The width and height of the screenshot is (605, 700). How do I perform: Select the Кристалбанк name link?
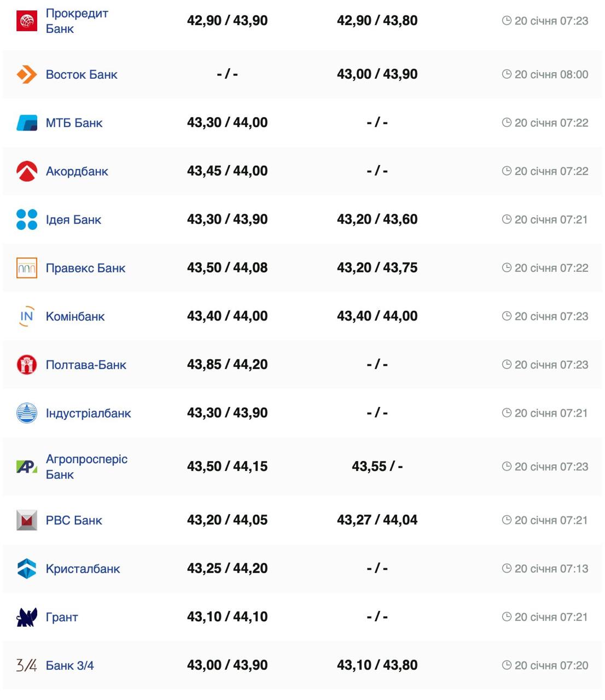(x=83, y=569)
